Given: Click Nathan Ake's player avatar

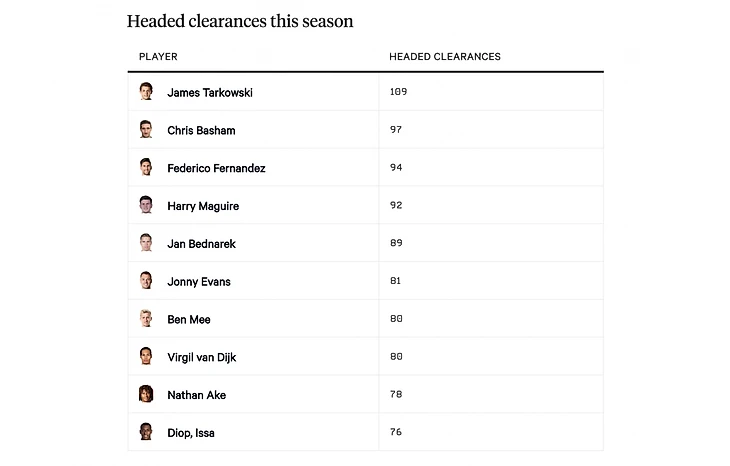Looking at the screenshot, I should (146, 395).
